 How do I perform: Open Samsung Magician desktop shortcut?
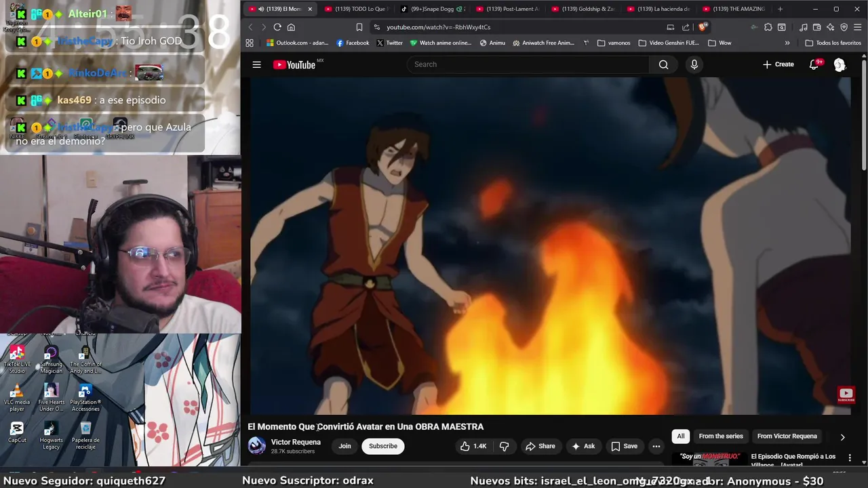(51, 359)
